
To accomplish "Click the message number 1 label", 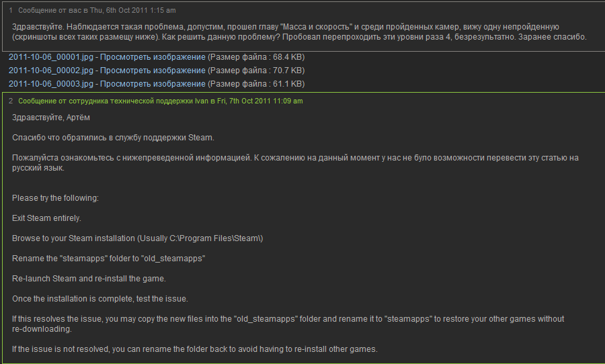I will tap(11, 11).
